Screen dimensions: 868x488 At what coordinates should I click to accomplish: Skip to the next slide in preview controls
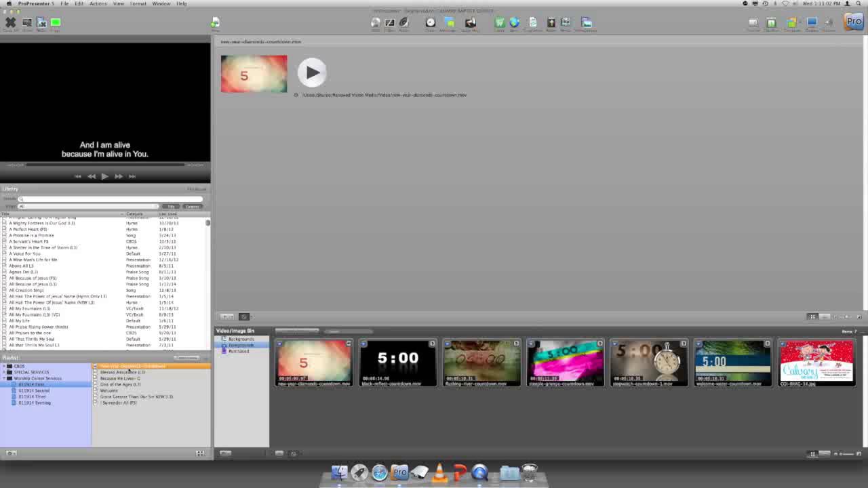tap(132, 176)
